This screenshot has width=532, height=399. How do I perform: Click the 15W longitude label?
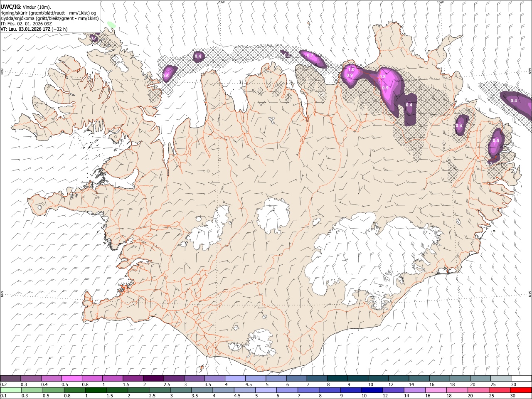(440, 2)
